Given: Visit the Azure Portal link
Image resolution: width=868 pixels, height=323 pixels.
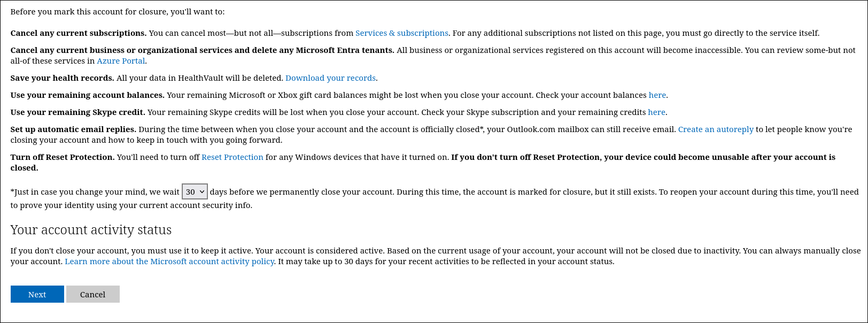Looking at the screenshot, I should (121, 61).
